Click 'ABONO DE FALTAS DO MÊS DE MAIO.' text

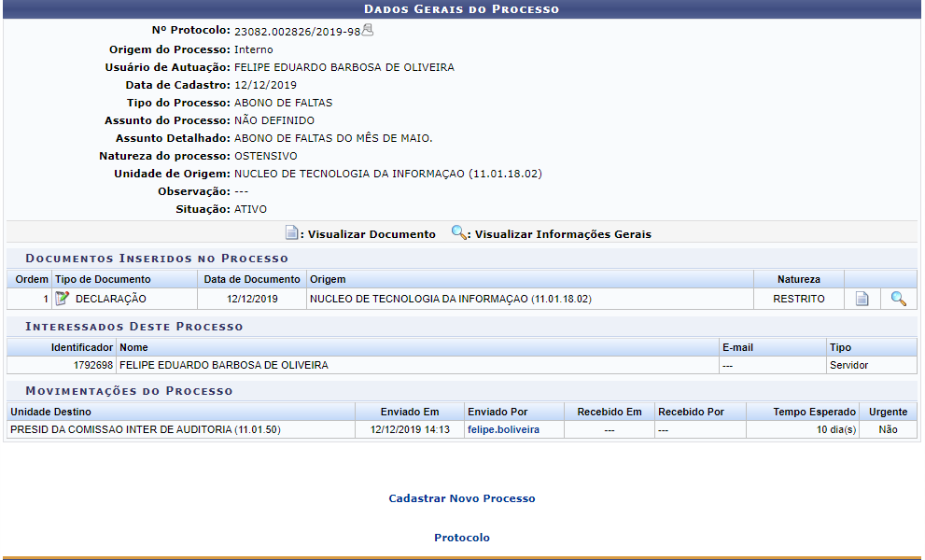333,138
